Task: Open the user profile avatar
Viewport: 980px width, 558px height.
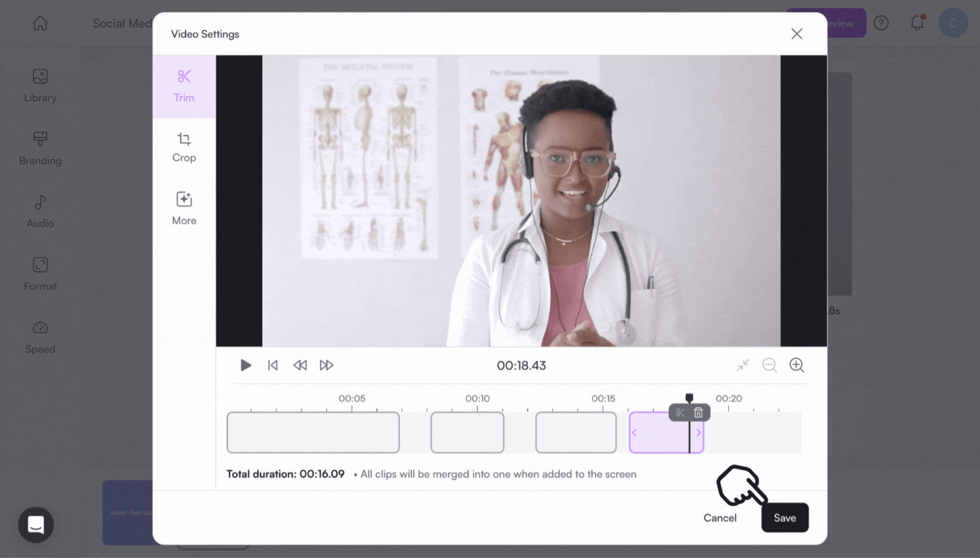Action: [953, 23]
